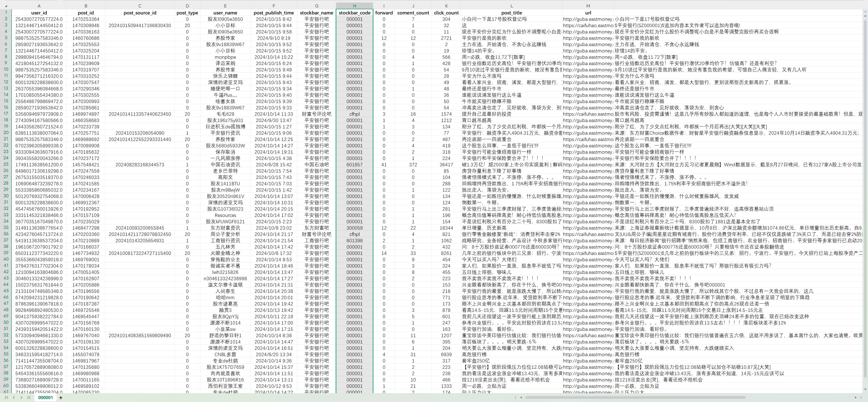The width and height of the screenshot is (868, 402).
Task: Add a new sheet with plus
Action: 61,398
